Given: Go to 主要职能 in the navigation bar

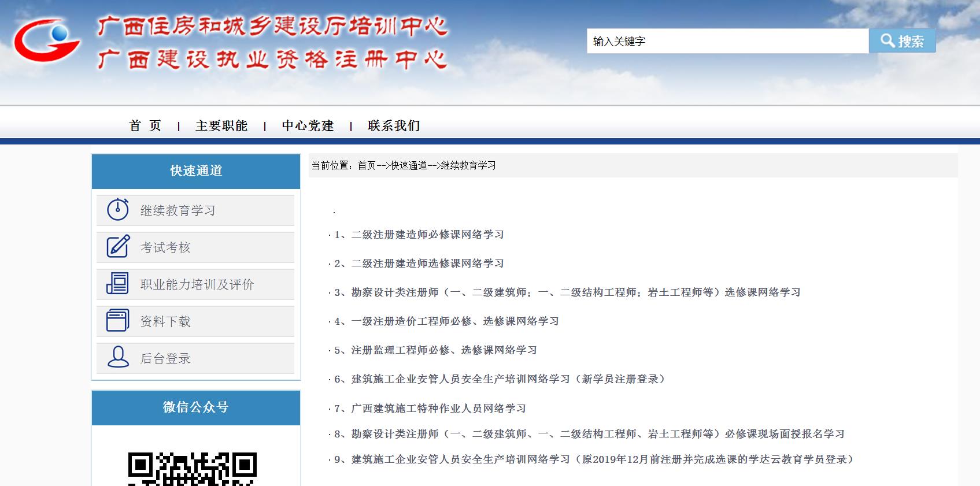Looking at the screenshot, I should (x=221, y=126).
